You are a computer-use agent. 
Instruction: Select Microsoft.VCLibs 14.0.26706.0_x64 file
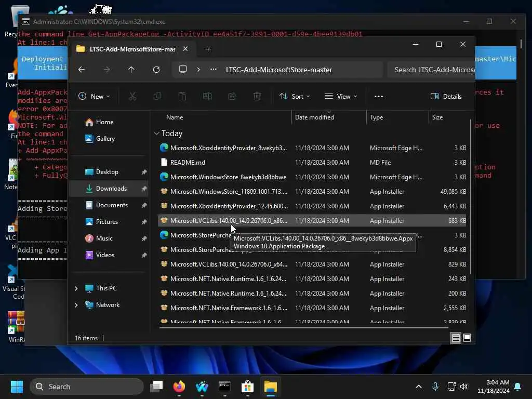[312, 264]
